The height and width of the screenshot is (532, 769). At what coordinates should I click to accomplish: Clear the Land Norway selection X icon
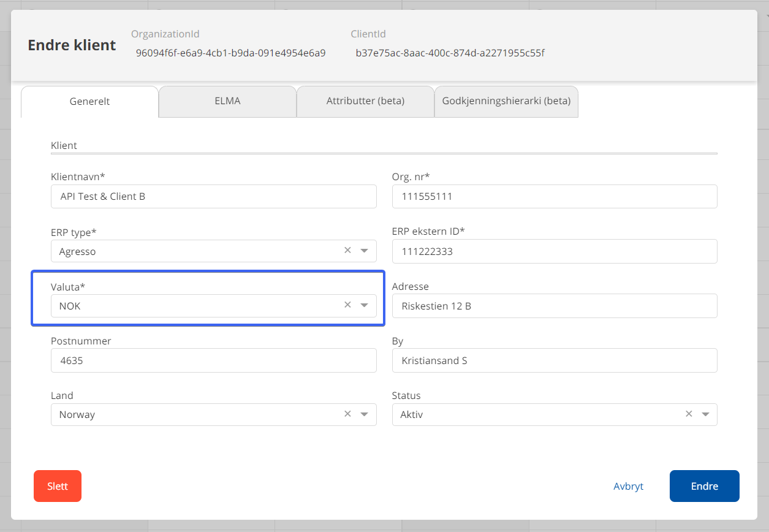coord(347,414)
